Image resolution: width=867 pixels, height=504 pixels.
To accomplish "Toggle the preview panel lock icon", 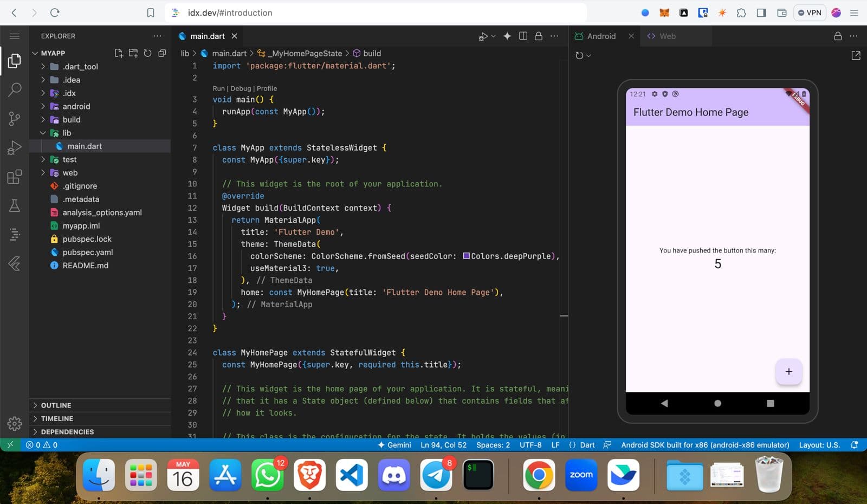I will pyautogui.click(x=838, y=36).
